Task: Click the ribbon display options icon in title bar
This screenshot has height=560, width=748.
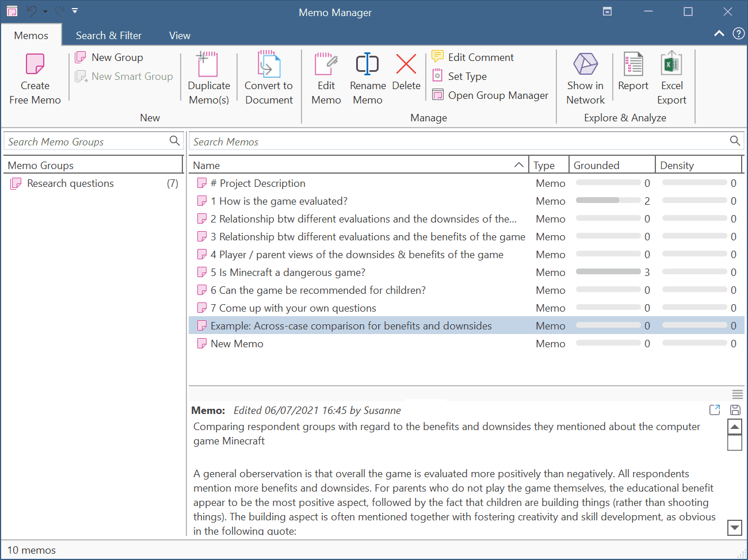Action: pyautogui.click(x=607, y=11)
